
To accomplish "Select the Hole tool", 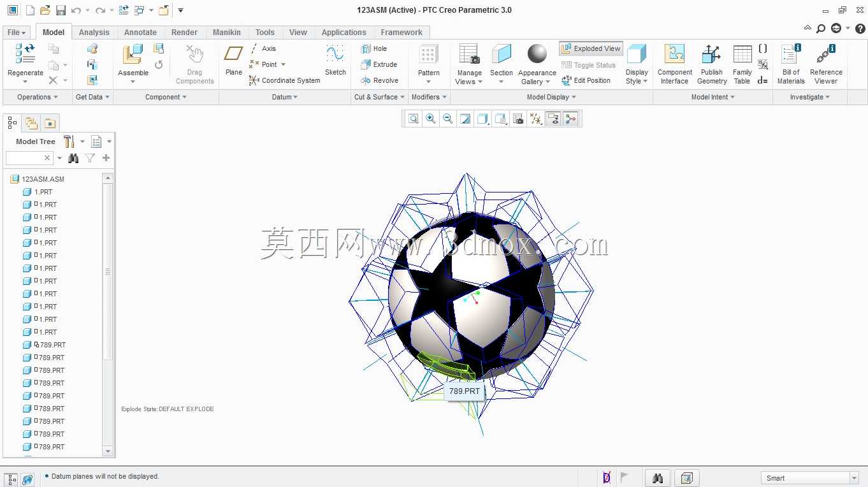I will [x=373, y=48].
